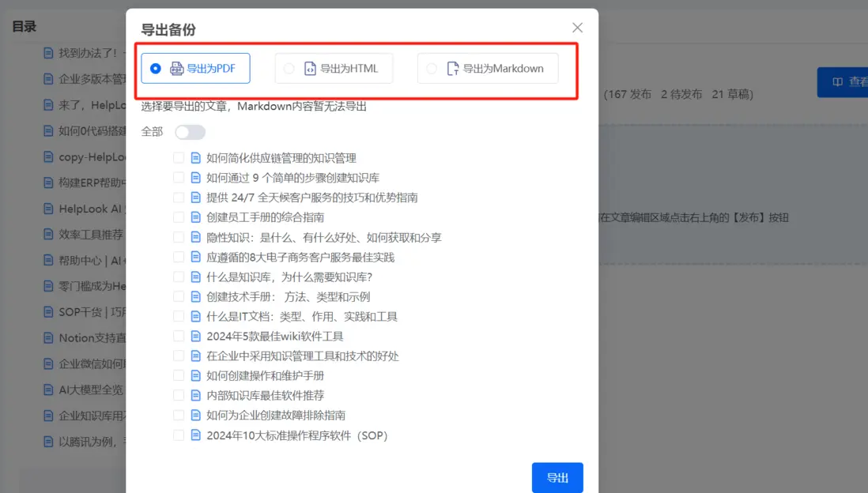This screenshot has width=868, height=493.
Task: Select the 导出为Markdown radio button
Action: pyautogui.click(x=431, y=68)
